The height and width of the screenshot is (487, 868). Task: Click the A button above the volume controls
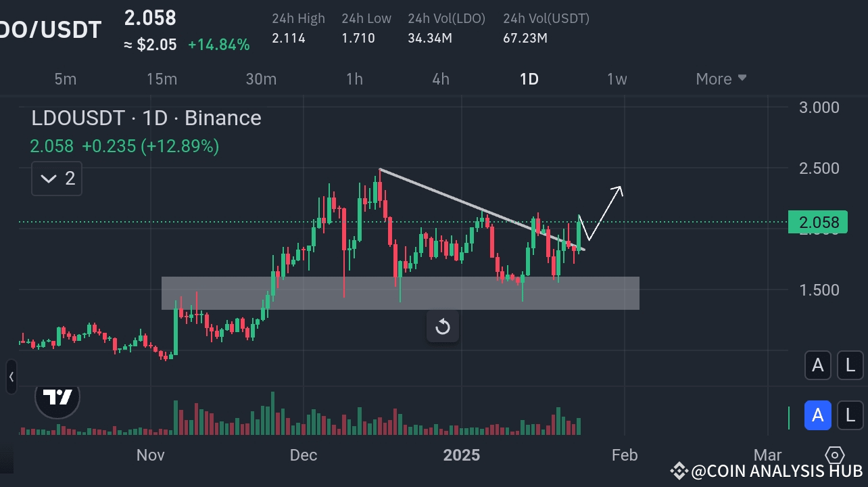(818, 365)
